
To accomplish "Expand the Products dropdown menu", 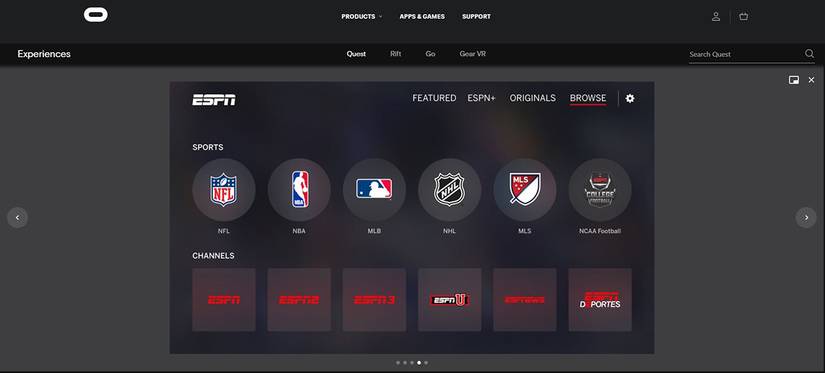I will click(x=361, y=17).
